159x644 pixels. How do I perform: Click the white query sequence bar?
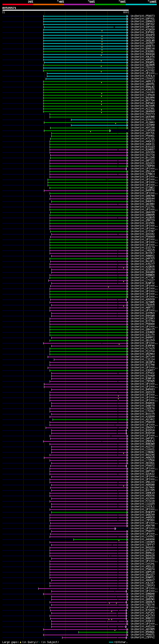click(x=65, y=10)
